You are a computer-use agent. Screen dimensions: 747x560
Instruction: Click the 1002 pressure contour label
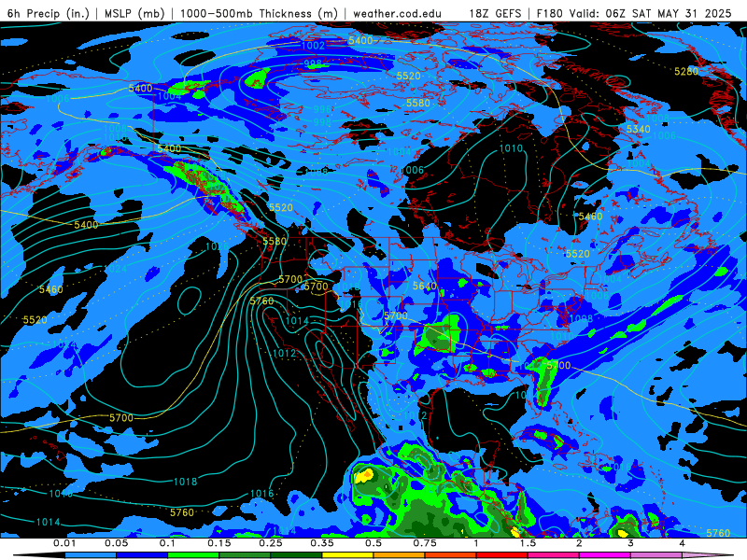click(x=314, y=45)
